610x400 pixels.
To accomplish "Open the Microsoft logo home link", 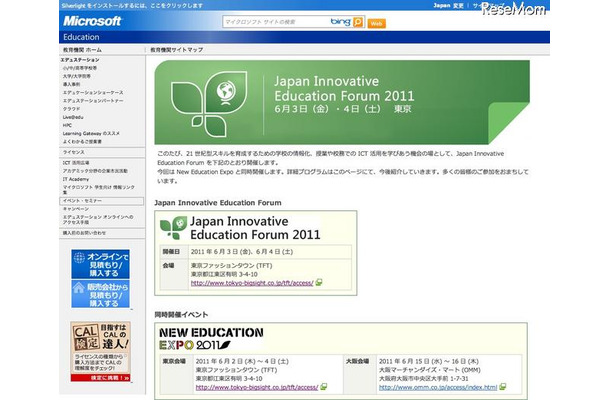I will click(92, 21).
